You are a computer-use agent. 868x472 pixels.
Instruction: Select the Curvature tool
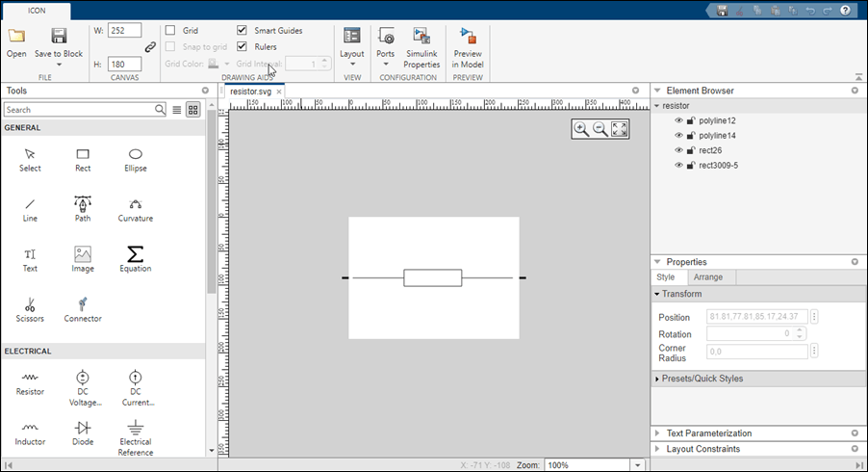pos(136,211)
